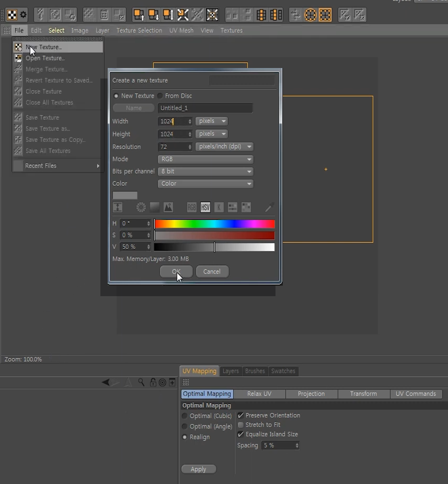Choose Open Texture... from the File menu

point(58,58)
